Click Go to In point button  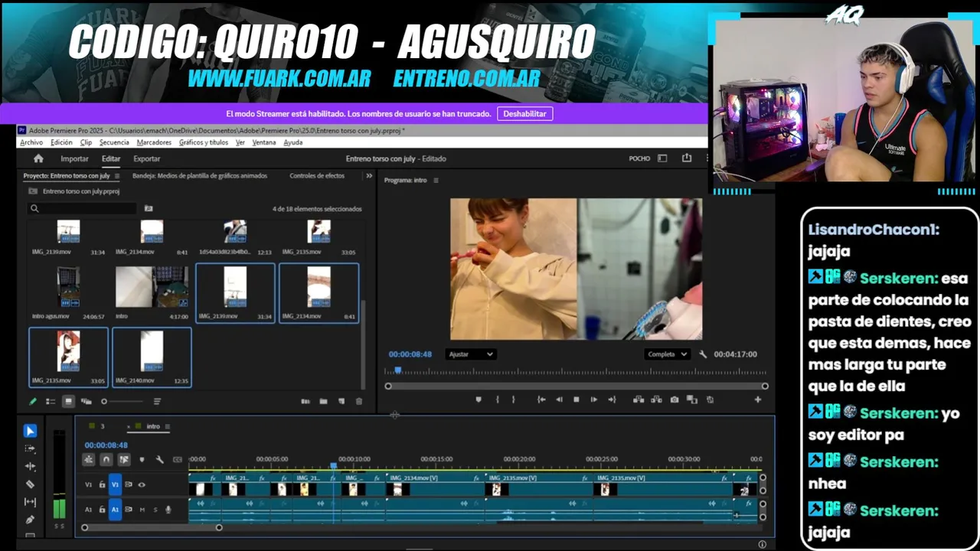pyautogui.click(x=541, y=399)
